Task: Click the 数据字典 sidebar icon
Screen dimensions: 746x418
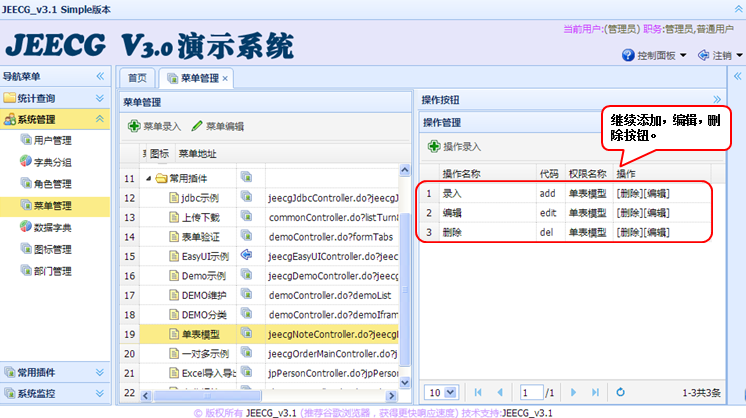Action: pyautogui.click(x=26, y=227)
